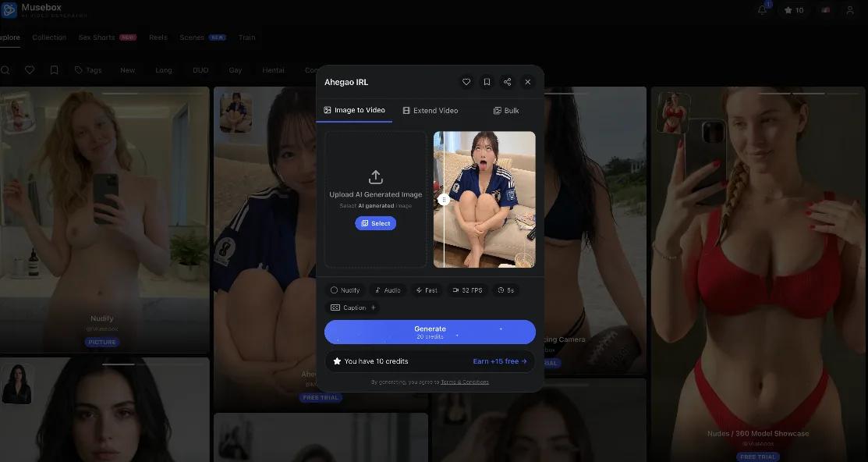
Task: Share the template from the dialog header
Action: [x=507, y=82]
